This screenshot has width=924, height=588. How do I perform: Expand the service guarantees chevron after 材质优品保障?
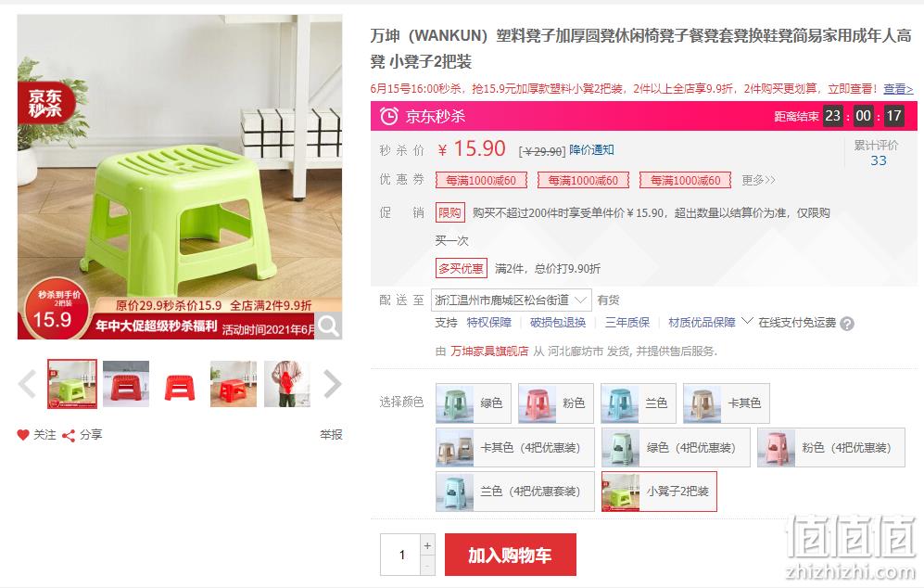tap(747, 322)
